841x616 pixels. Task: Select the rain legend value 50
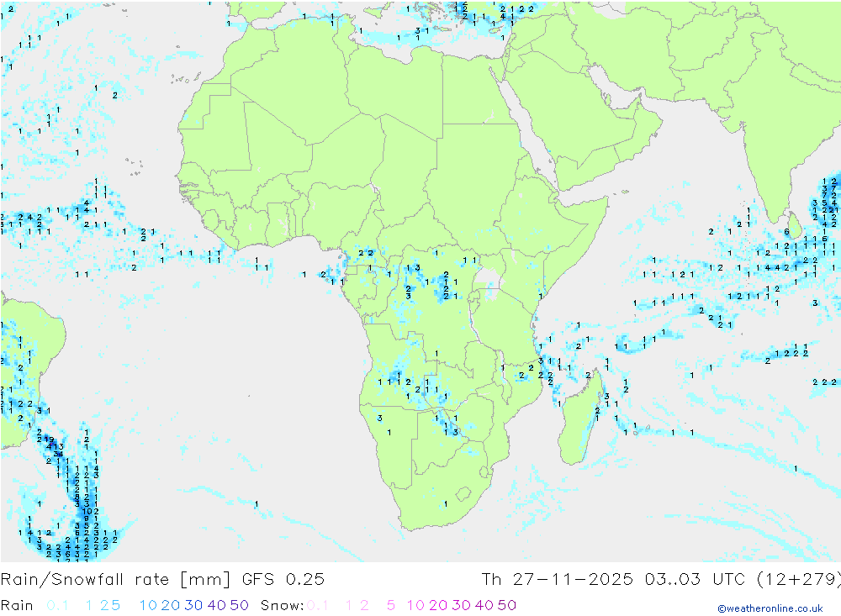pos(239,605)
